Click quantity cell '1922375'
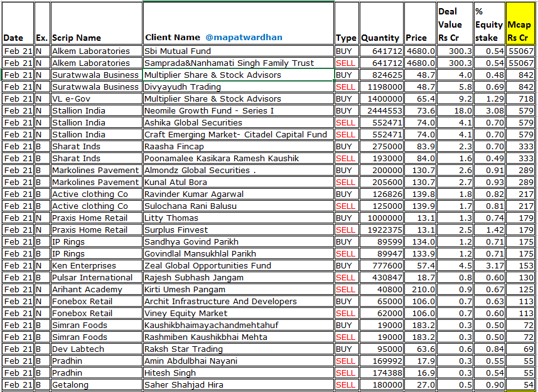 (381, 230)
